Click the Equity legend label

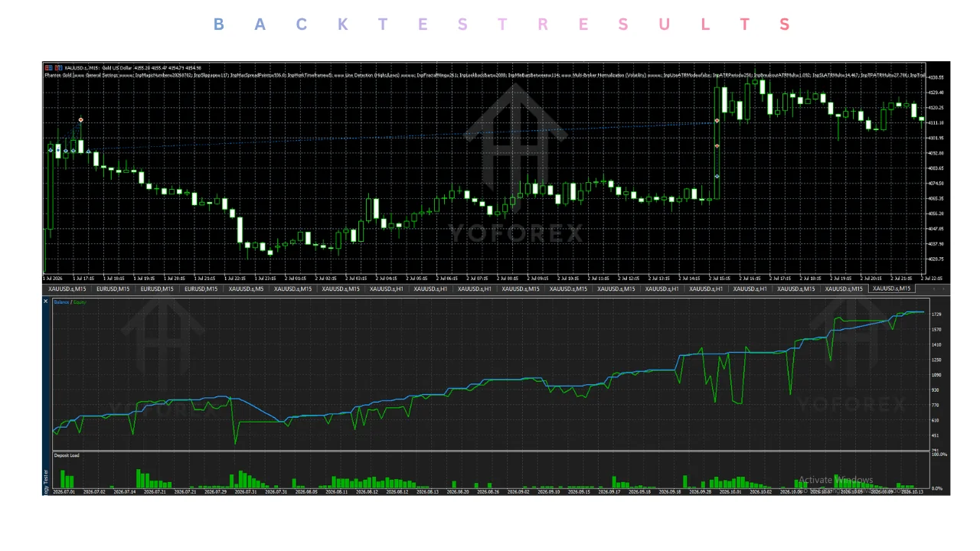click(80, 302)
